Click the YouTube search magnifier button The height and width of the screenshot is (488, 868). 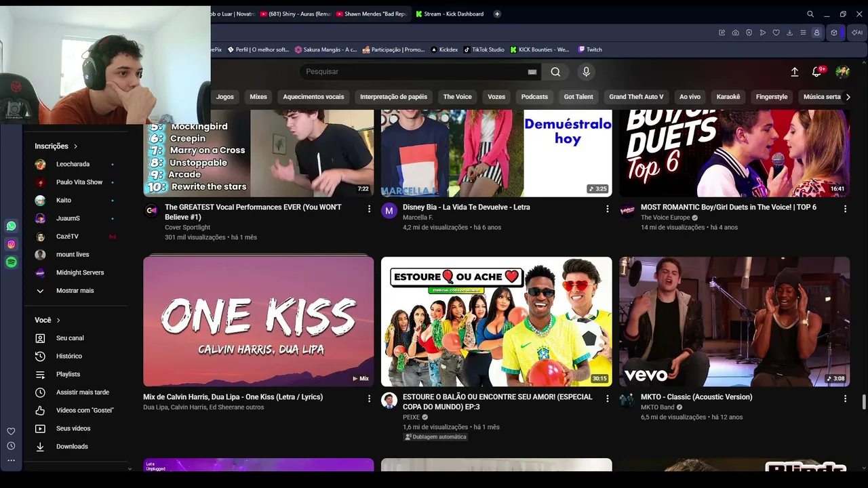(555, 72)
